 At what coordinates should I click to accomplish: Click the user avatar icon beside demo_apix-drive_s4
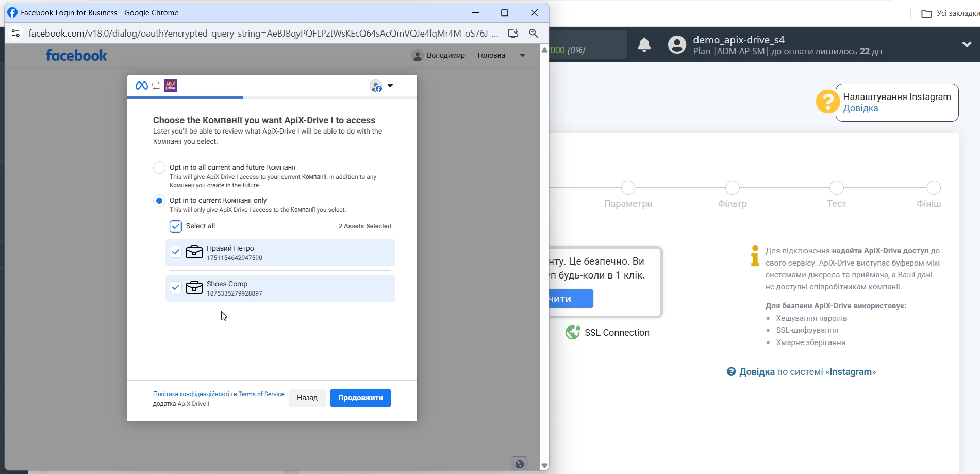tap(677, 45)
